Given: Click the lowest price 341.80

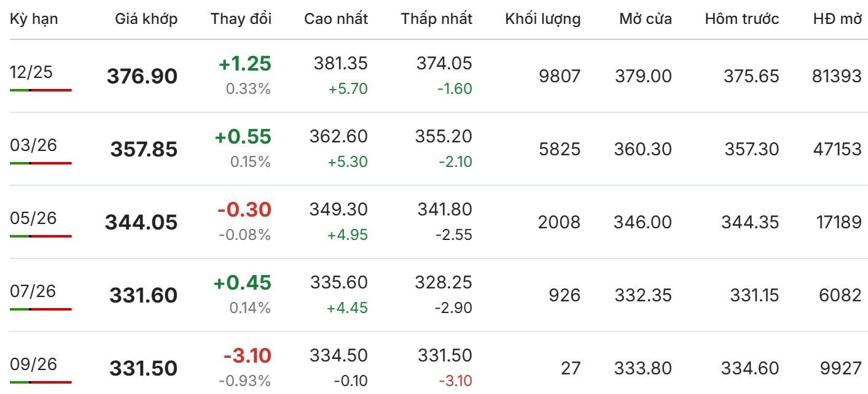Looking at the screenshot, I should tap(445, 209).
